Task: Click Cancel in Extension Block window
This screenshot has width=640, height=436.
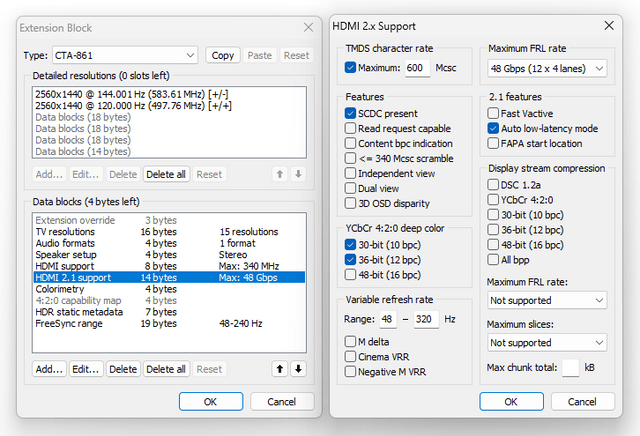Action: point(282,402)
